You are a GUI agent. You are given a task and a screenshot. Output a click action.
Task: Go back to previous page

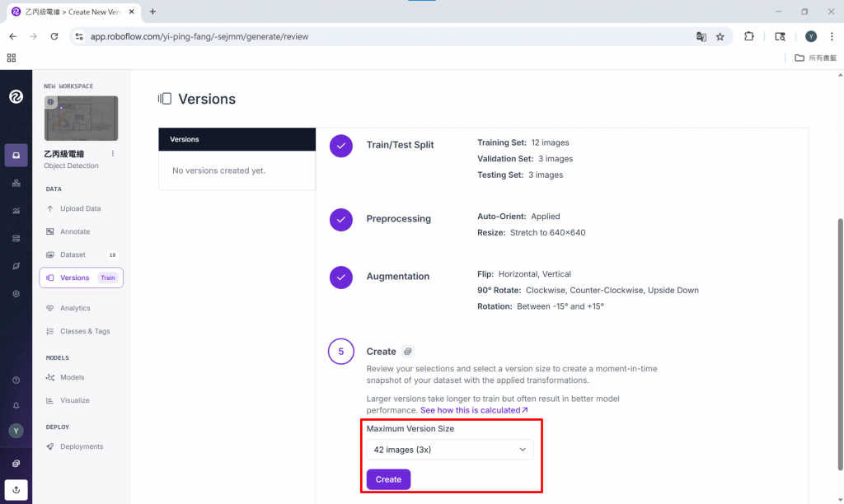[13, 36]
